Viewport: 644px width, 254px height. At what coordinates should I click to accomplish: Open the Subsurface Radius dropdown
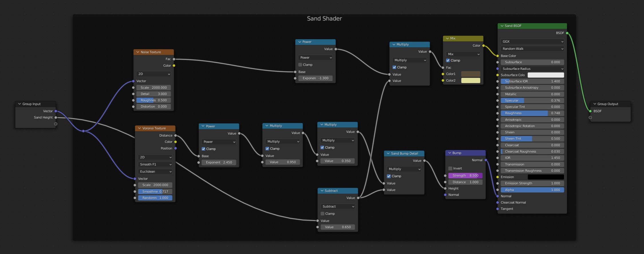532,69
